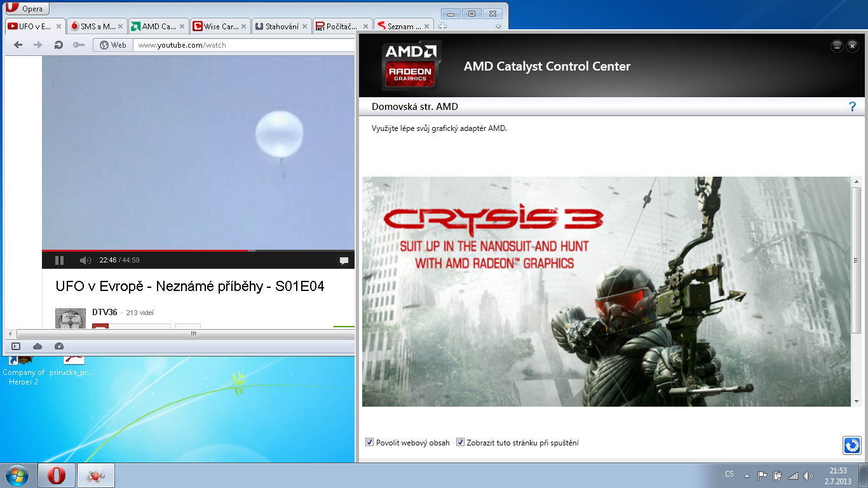Click the video title UFO v Evropě

(190, 287)
